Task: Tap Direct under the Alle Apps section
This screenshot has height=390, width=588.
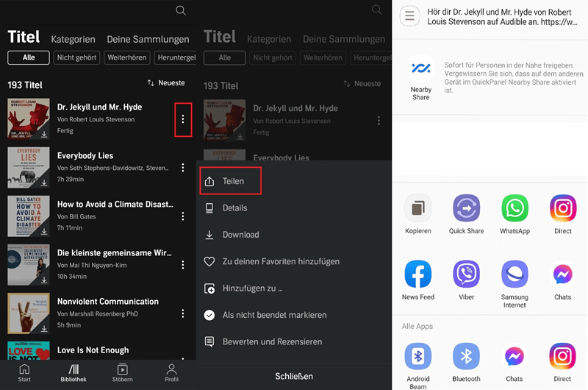Action: pos(562,362)
